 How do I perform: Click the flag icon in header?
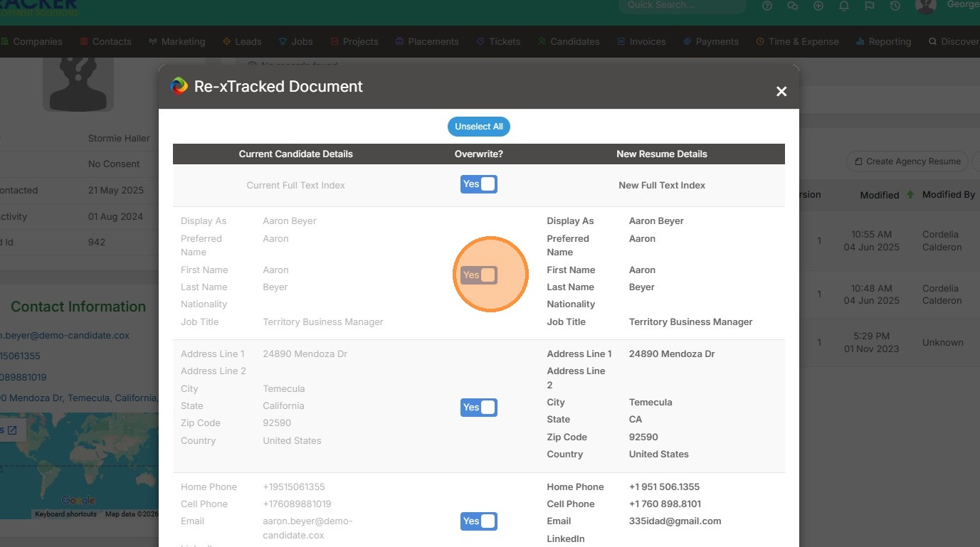pyautogui.click(x=870, y=6)
